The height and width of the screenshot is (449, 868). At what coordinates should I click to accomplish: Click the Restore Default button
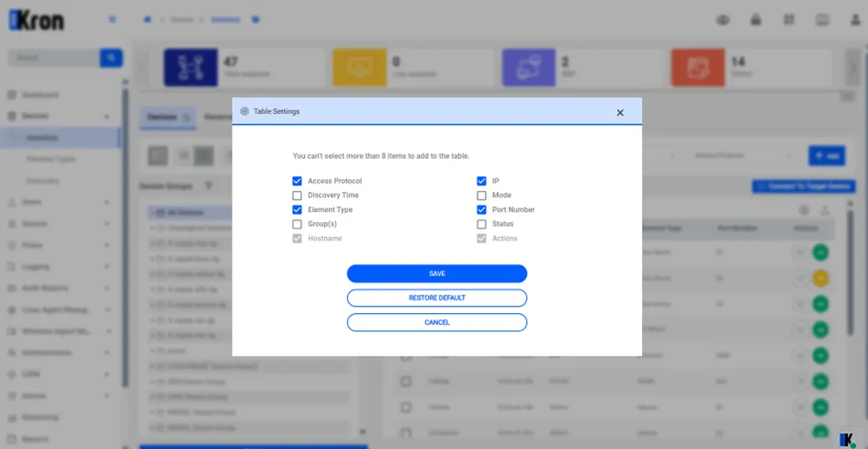pos(437,297)
